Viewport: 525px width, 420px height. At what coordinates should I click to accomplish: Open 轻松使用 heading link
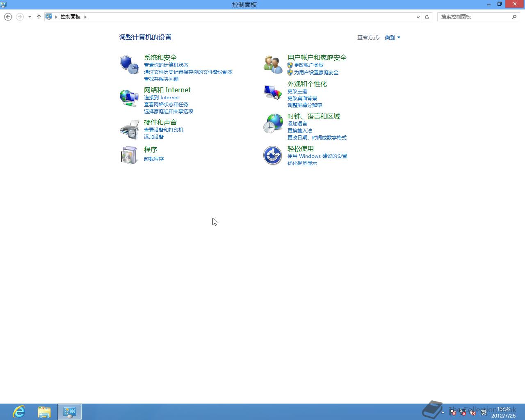point(301,148)
